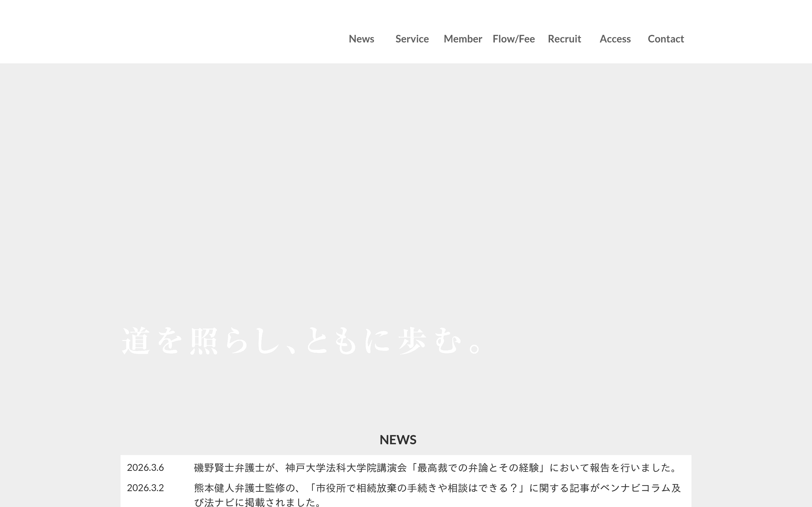View the Access page
The width and height of the screenshot is (812, 507).
[615, 39]
